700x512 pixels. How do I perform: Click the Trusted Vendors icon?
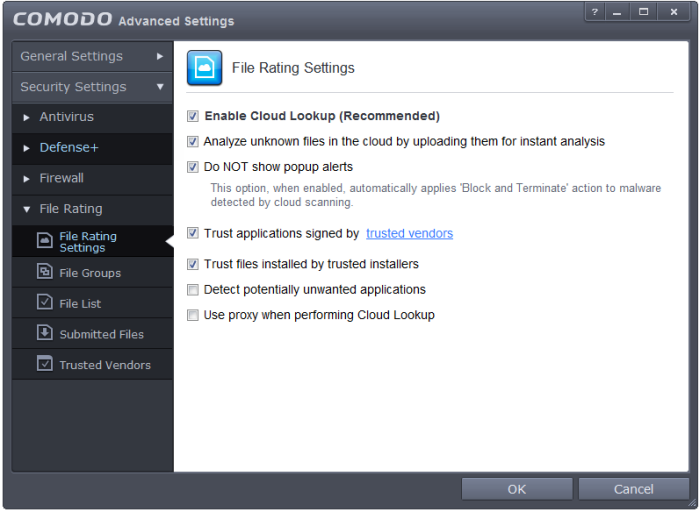click(45, 364)
